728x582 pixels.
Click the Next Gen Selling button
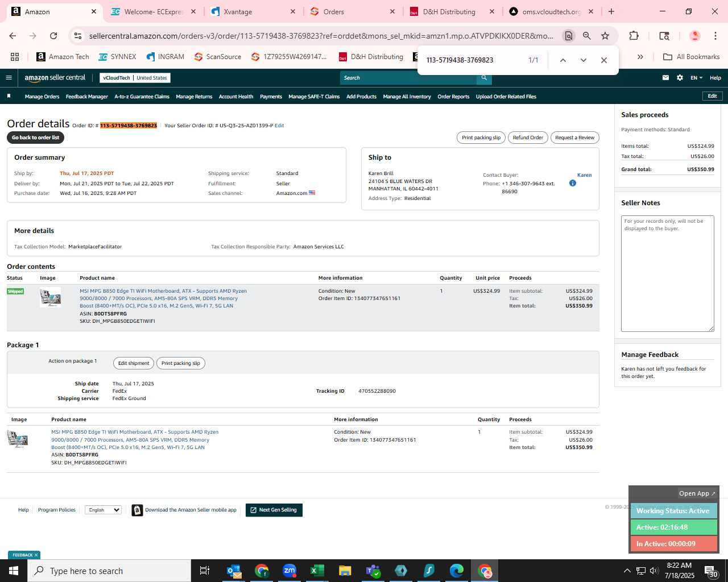tap(274, 510)
